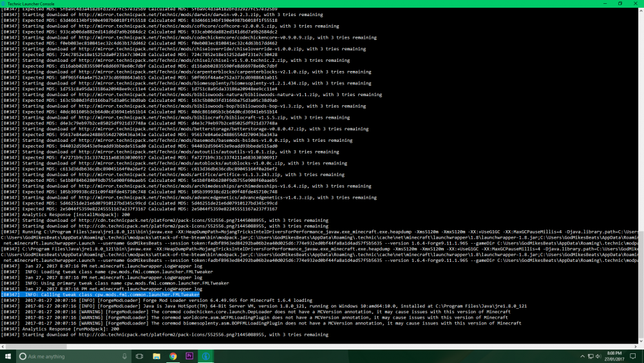Click the WCFMLLoadingPlugin coremod warning line
Image resolution: width=644 pixels, height=363 pixels.
click(x=254, y=318)
